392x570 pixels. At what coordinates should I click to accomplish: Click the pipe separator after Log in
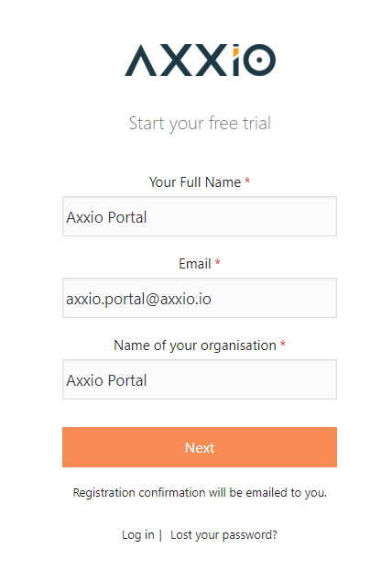pyautogui.click(x=160, y=535)
